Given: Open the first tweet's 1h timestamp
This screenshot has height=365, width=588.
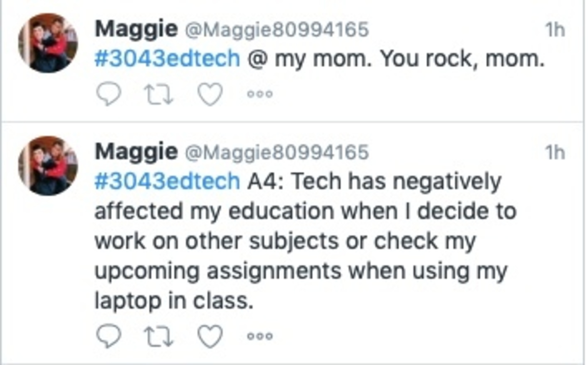Looking at the screenshot, I should 555,30.
